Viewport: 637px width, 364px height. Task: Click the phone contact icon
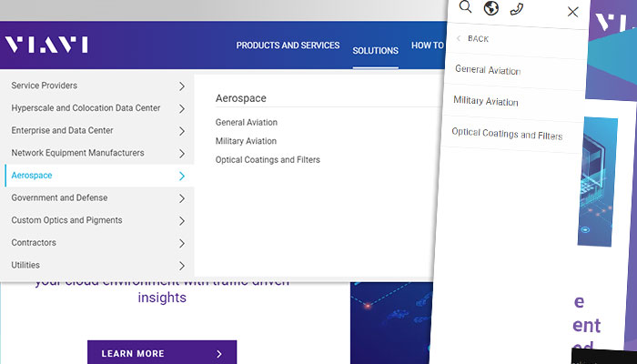tap(517, 9)
